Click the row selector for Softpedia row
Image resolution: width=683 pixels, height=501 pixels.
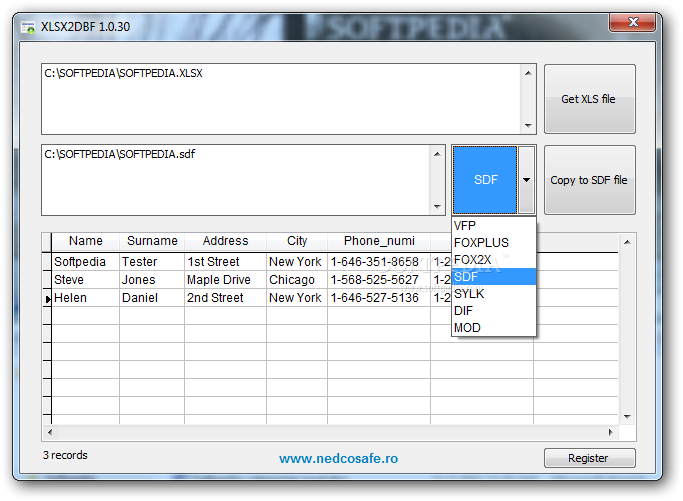pyautogui.click(x=47, y=262)
